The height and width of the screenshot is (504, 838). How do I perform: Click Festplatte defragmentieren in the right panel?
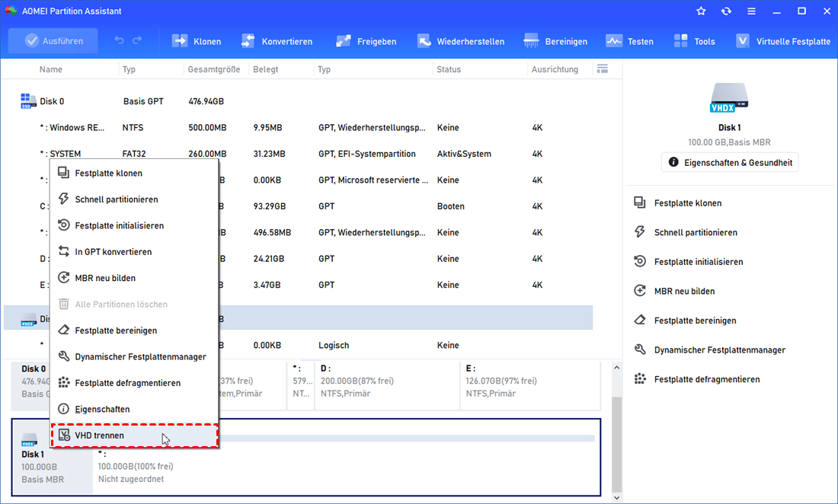(707, 379)
